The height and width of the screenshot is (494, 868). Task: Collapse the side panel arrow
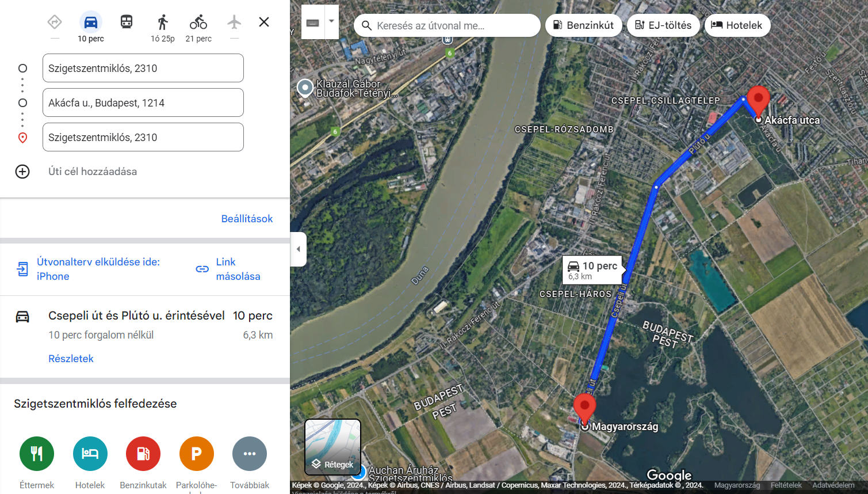298,249
